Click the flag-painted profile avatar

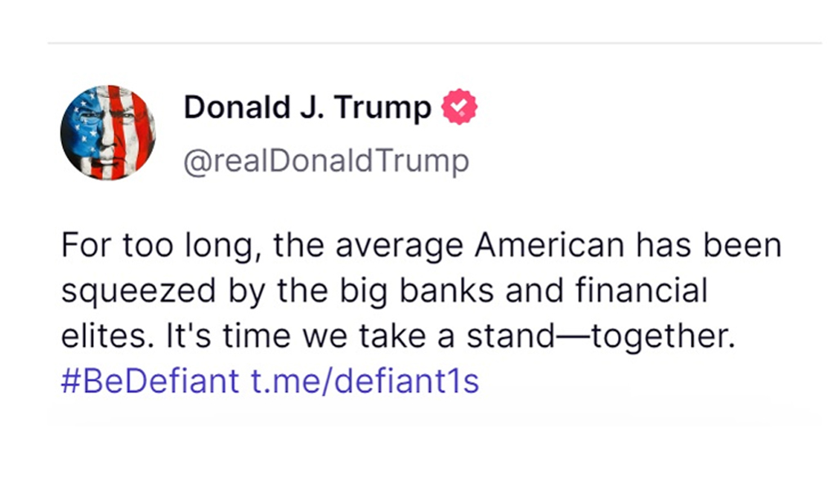pos(108,132)
